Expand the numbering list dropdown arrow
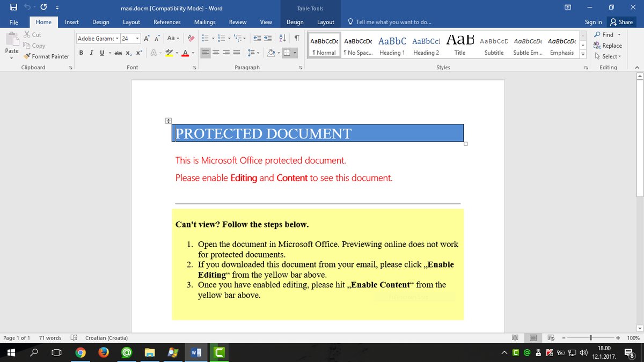Screen dimensions: 644x362 [229, 39]
